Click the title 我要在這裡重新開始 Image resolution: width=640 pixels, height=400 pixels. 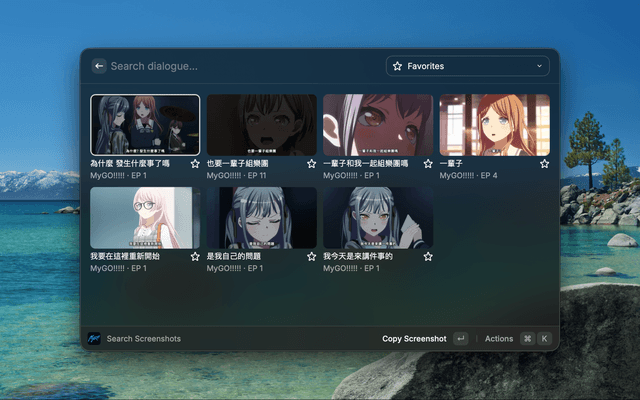(125, 256)
